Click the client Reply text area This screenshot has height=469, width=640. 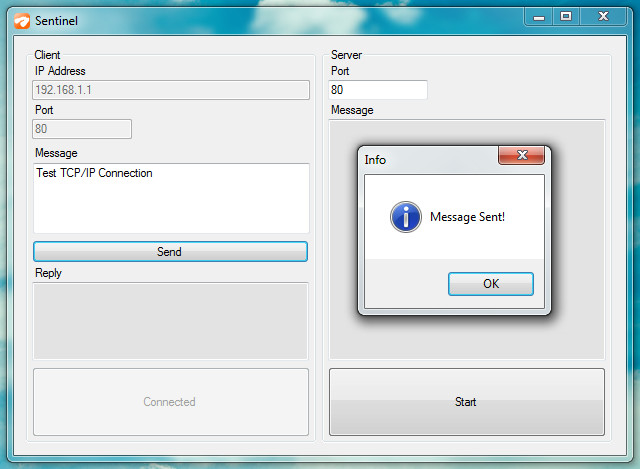170,321
